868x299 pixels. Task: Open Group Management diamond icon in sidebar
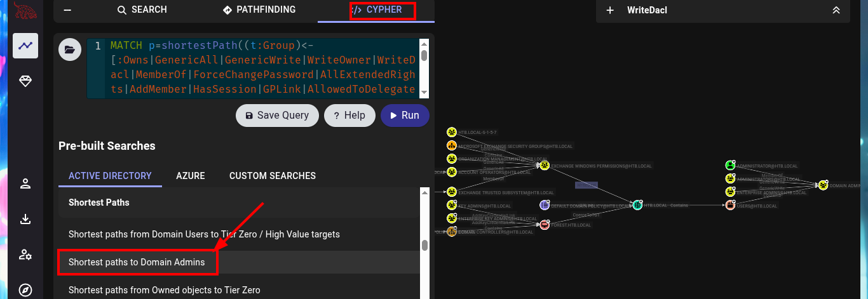tap(25, 82)
